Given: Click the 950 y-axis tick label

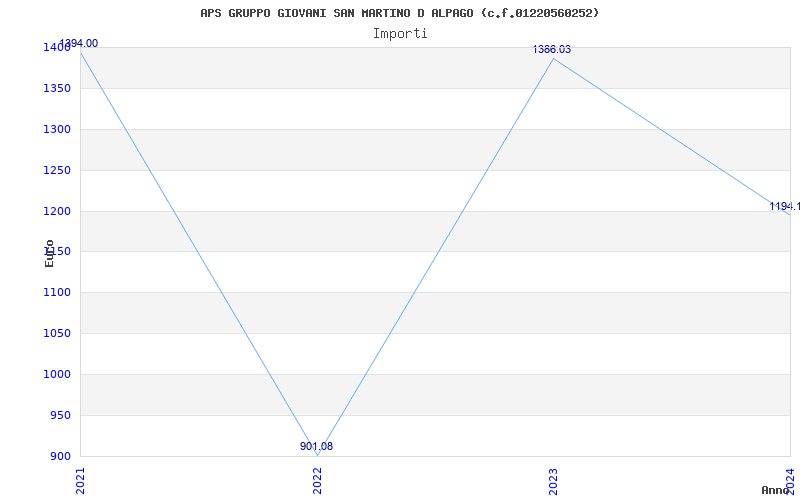Looking at the screenshot, I should tap(60, 415).
